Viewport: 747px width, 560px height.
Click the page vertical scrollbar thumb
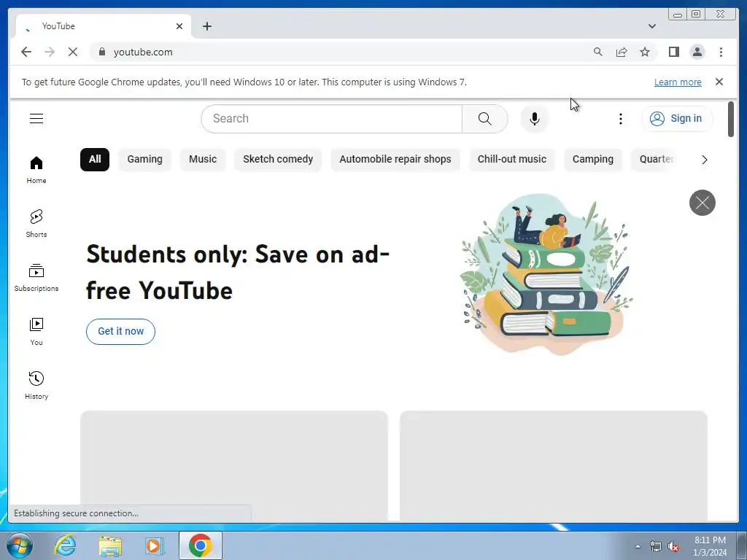(x=731, y=119)
